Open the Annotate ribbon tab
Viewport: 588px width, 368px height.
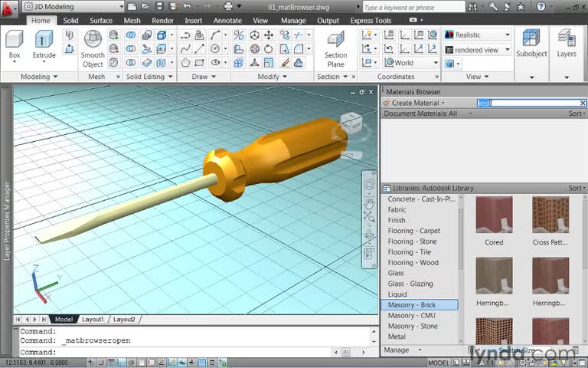point(227,21)
